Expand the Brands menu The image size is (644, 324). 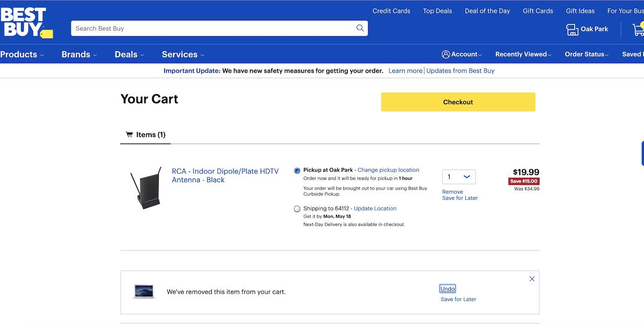tap(79, 54)
